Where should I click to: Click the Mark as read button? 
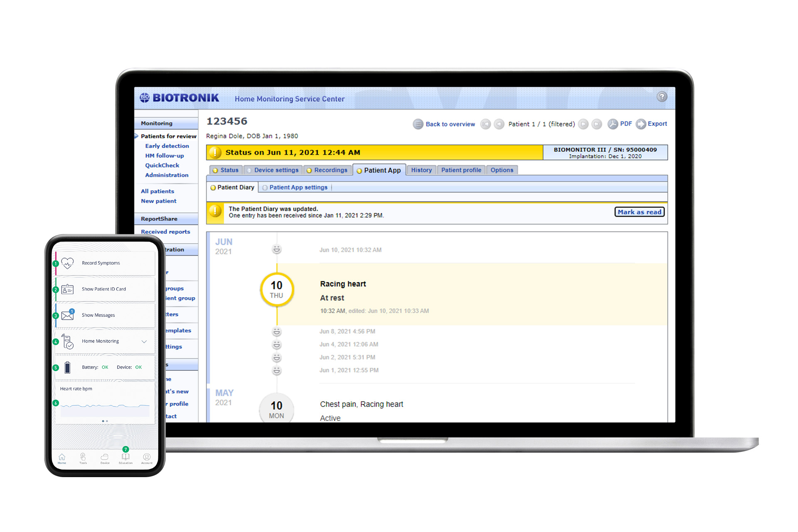coord(639,212)
